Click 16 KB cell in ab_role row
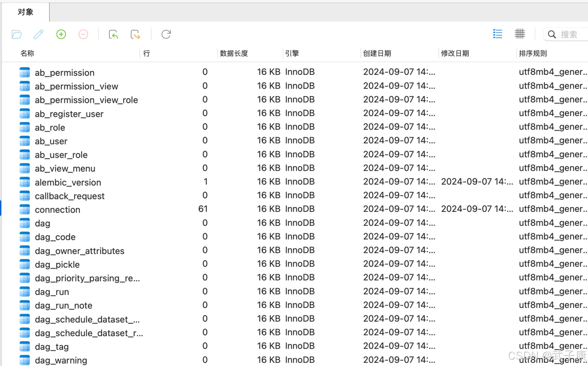Screen dimensions: 588x366 [269, 127]
